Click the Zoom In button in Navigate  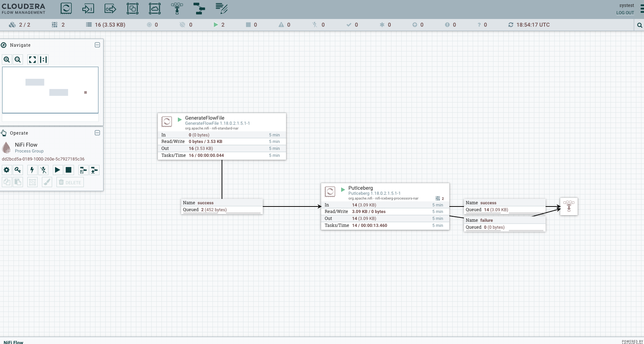pyautogui.click(x=7, y=60)
